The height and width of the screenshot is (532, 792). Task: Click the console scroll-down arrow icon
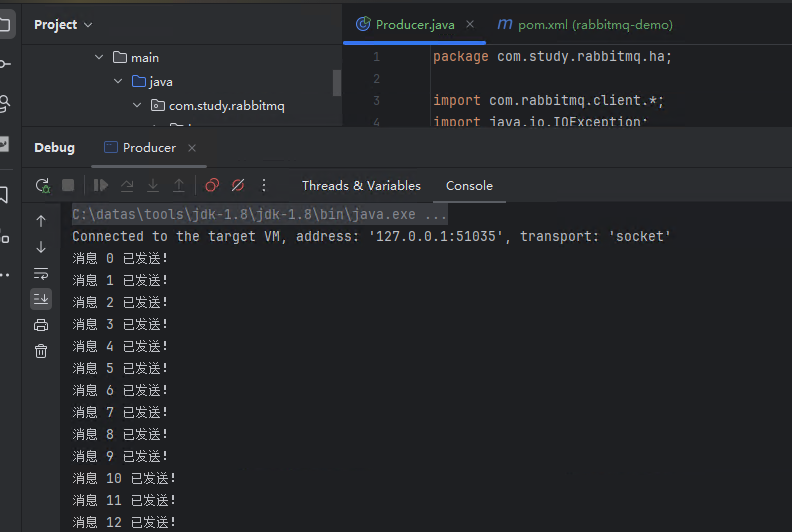(41, 247)
